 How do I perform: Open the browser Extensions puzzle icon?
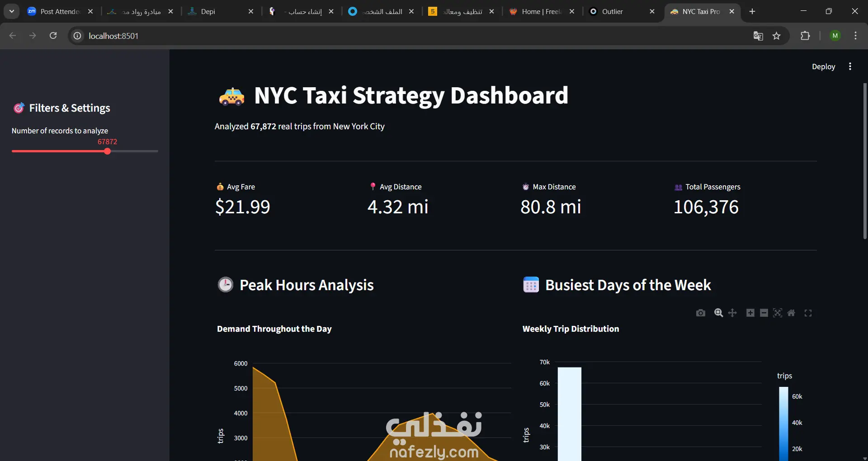pos(805,36)
